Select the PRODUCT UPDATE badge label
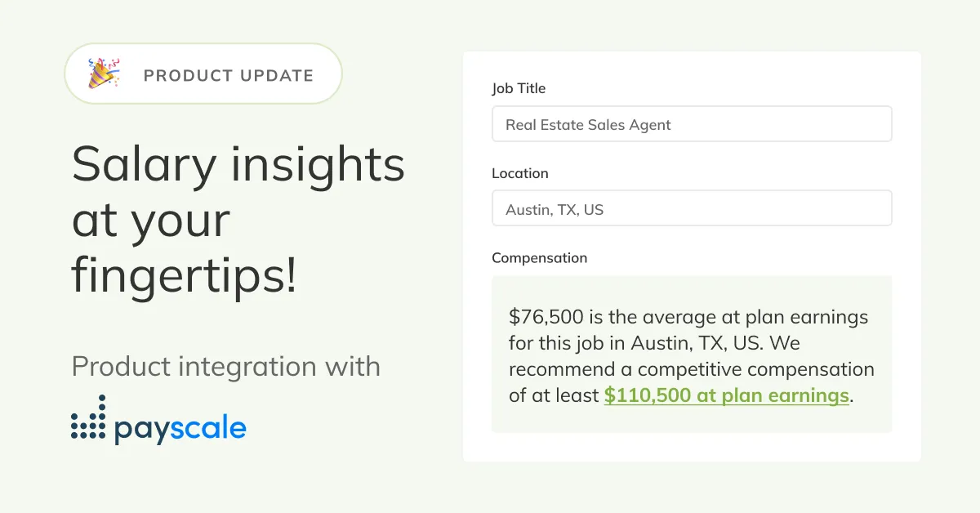 (x=229, y=75)
